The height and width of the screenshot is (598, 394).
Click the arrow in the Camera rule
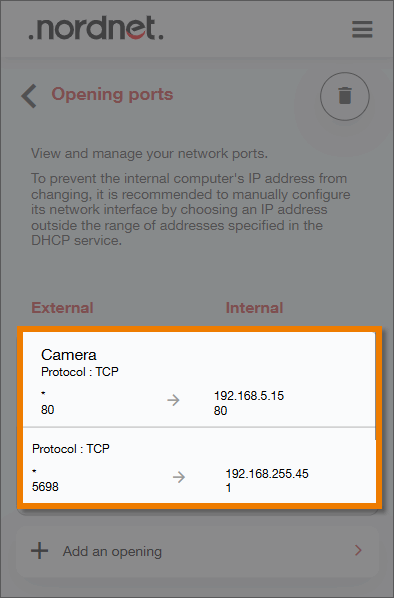tap(173, 400)
